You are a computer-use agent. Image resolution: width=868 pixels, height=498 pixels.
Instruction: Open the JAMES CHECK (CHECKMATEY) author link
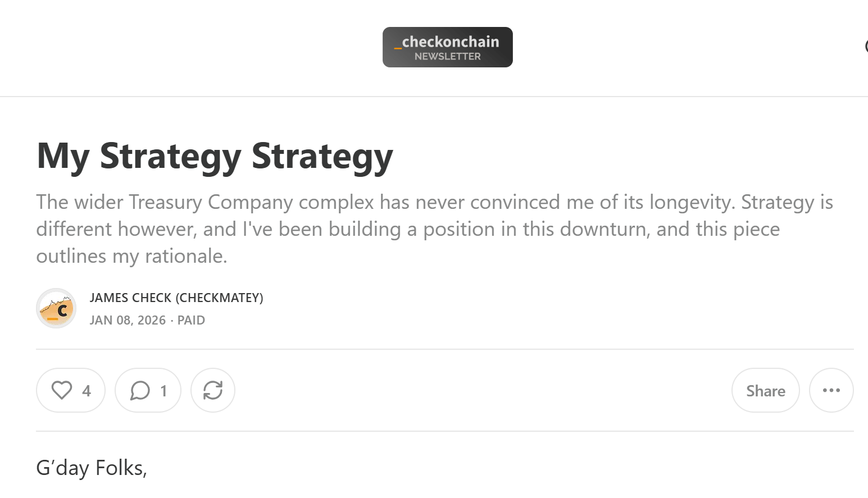(x=176, y=298)
